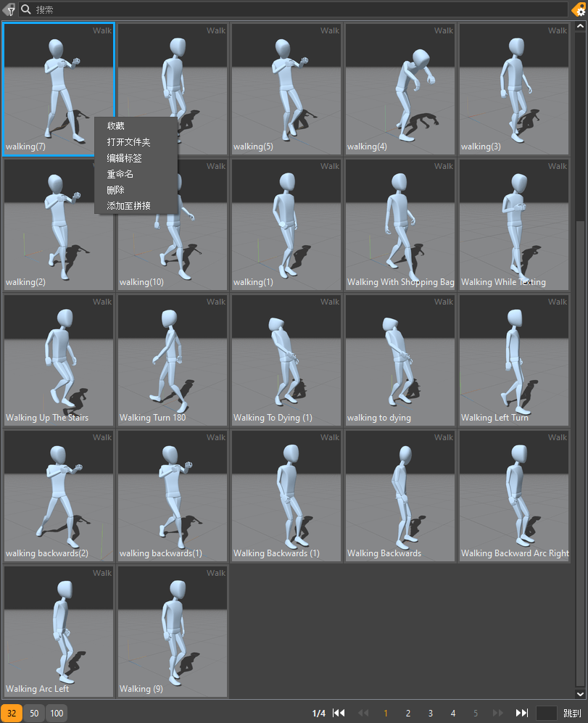Select Walking Left Turn thumbnail
This screenshot has width=588, height=723.
point(514,360)
